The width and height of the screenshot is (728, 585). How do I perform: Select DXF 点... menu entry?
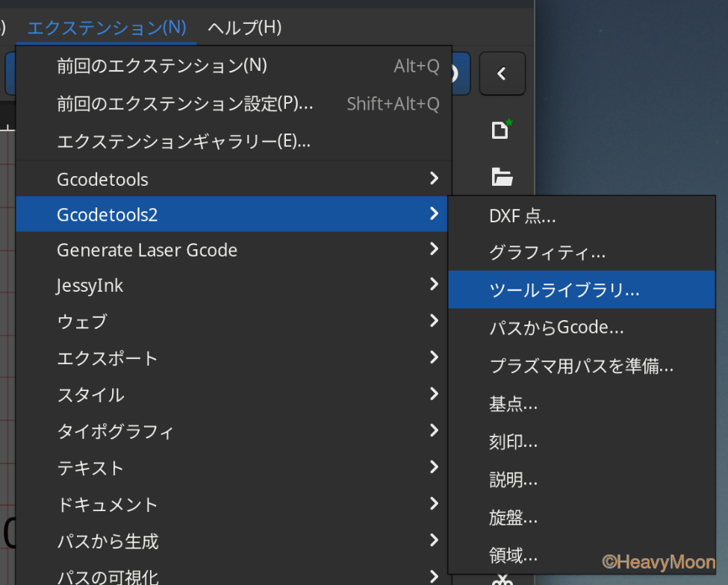tap(522, 216)
